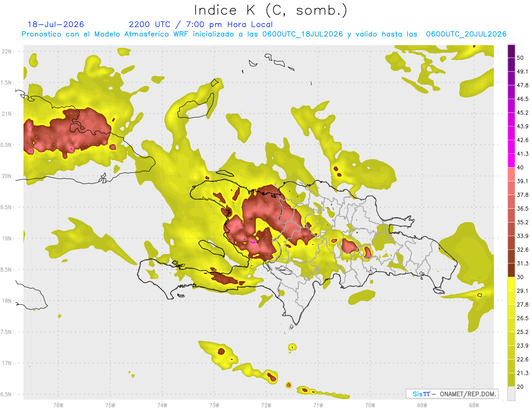Click the colorbar value "33.9"

pyautogui.click(x=523, y=236)
